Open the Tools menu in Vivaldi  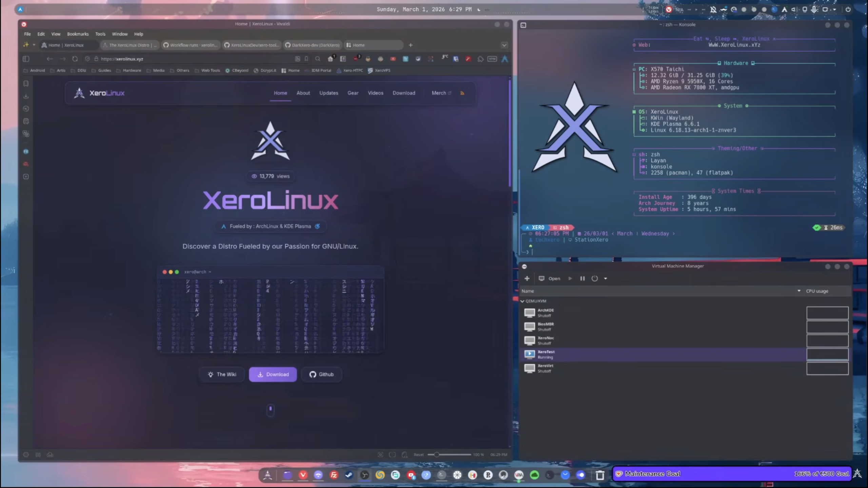click(x=100, y=34)
